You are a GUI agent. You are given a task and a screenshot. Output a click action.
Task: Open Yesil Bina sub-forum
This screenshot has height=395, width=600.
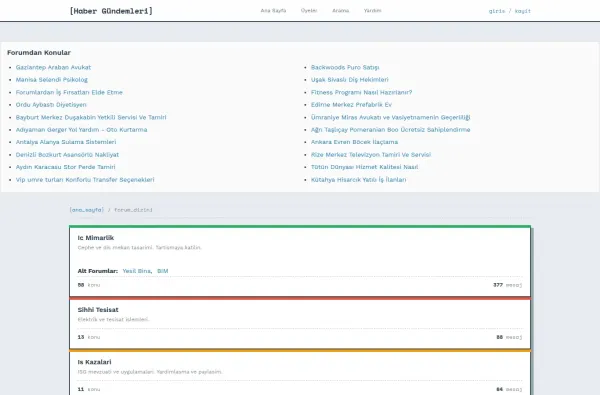(x=137, y=271)
